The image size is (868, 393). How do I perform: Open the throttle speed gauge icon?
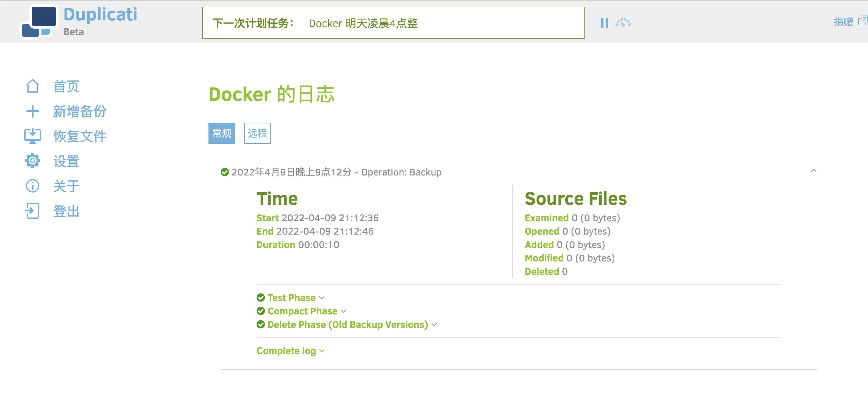pos(623,23)
